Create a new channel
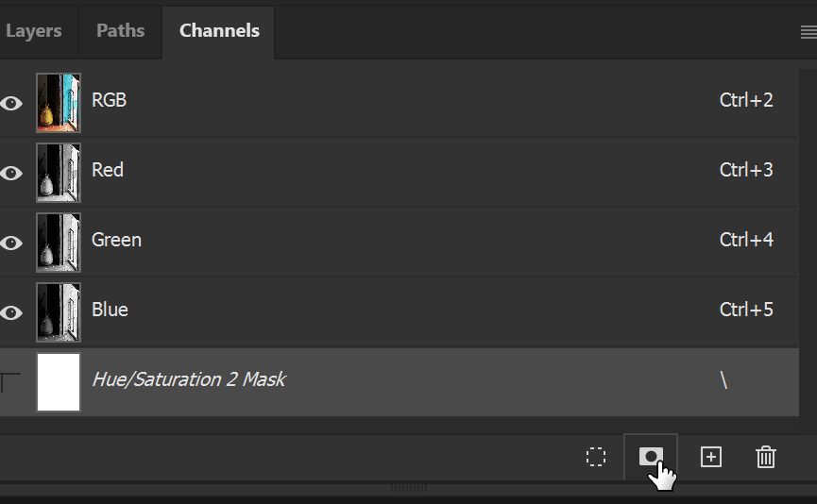The image size is (817, 504). pos(710,458)
